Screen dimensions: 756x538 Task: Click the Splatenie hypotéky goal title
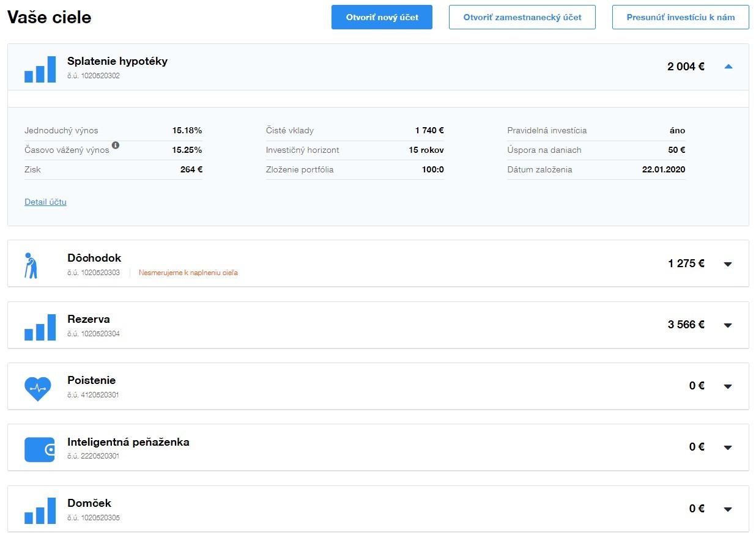pyautogui.click(x=117, y=61)
